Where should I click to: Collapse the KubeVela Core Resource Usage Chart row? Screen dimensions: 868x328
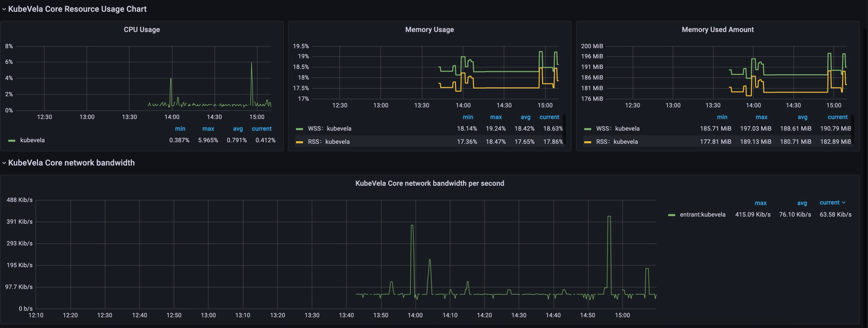pos(77,9)
